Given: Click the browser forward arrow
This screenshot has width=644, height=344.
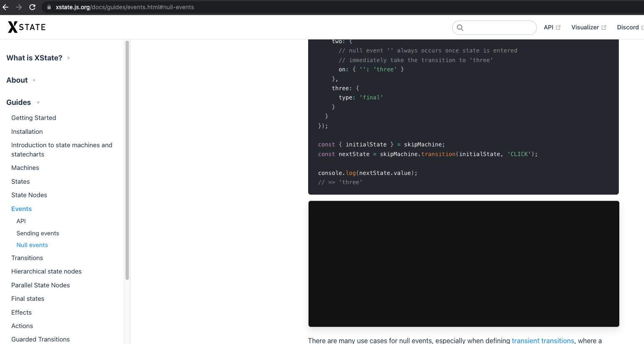Looking at the screenshot, I should click(18, 7).
